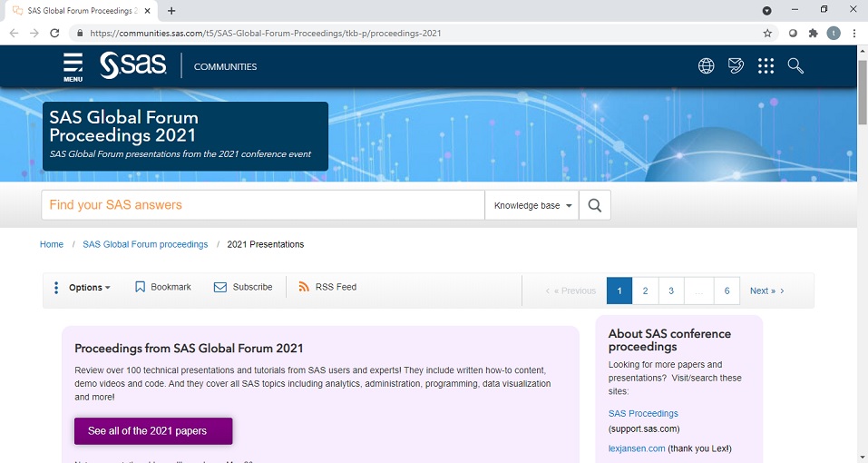868x463 pixels.
Task: Go to page 2
Action: coord(645,291)
